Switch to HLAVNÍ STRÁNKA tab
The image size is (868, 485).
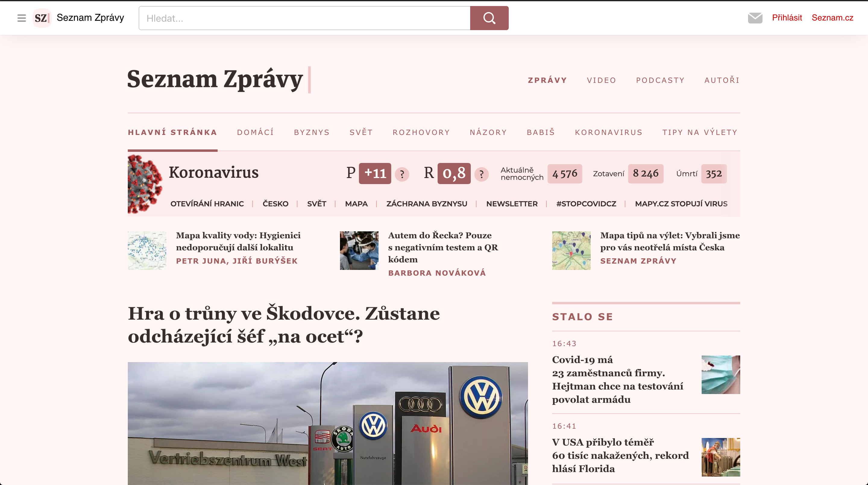(172, 132)
